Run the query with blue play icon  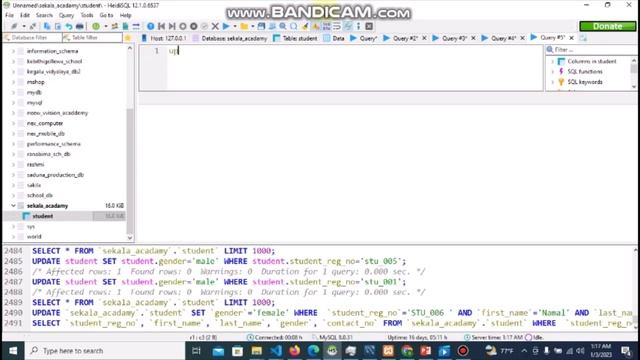[x=226, y=26]
